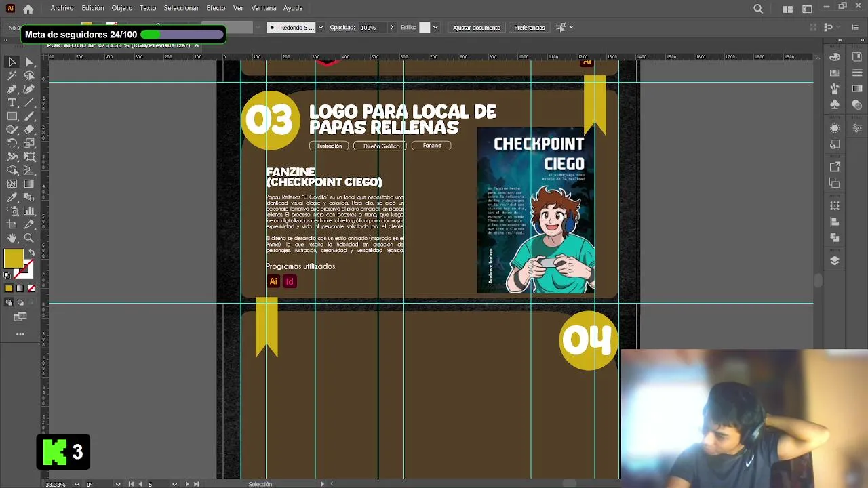Select the Curvature tool

click(29, 89)
